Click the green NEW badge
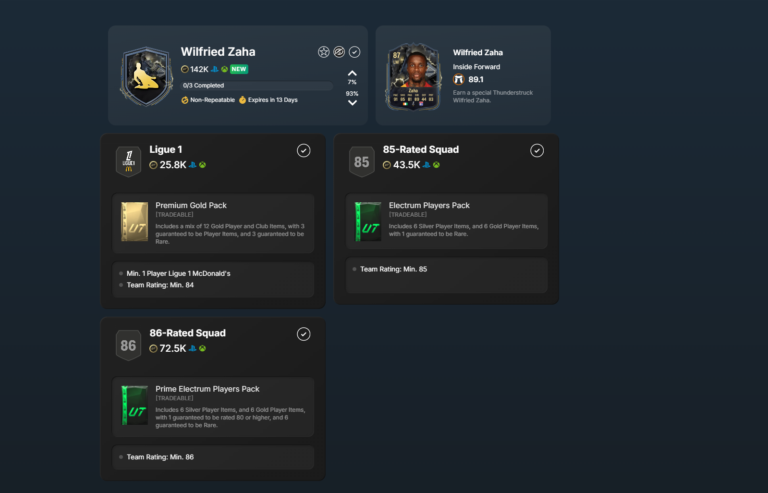Viewport: 768px width, 493px height. point(239,69)
